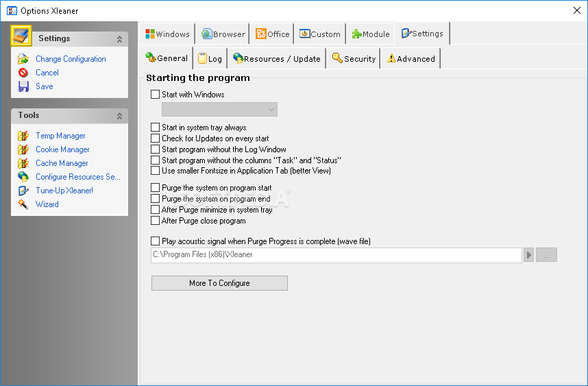Viewport: 588px width, 386px height.
Task: Close the Options Xleaner window
Action: [x=577, y=10]
